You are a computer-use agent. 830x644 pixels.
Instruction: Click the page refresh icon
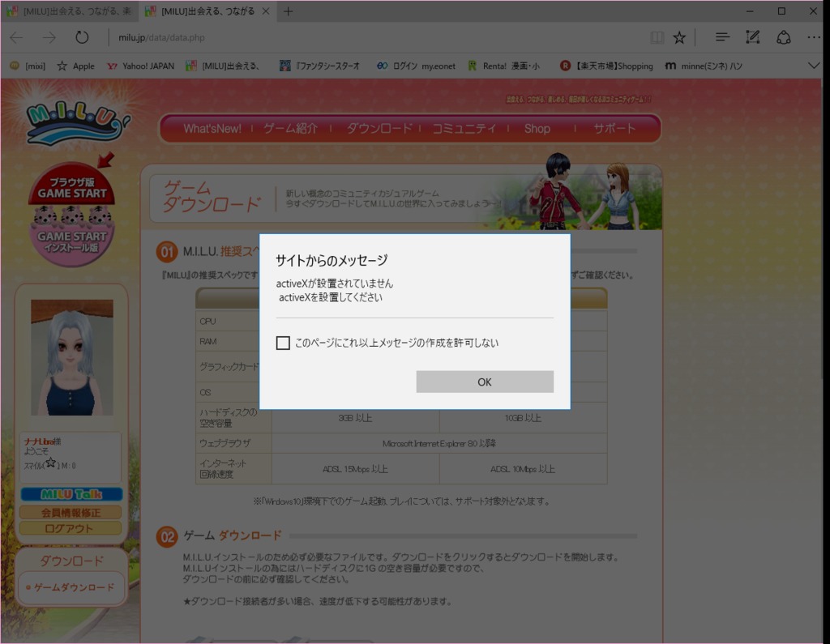click(81, 36)
